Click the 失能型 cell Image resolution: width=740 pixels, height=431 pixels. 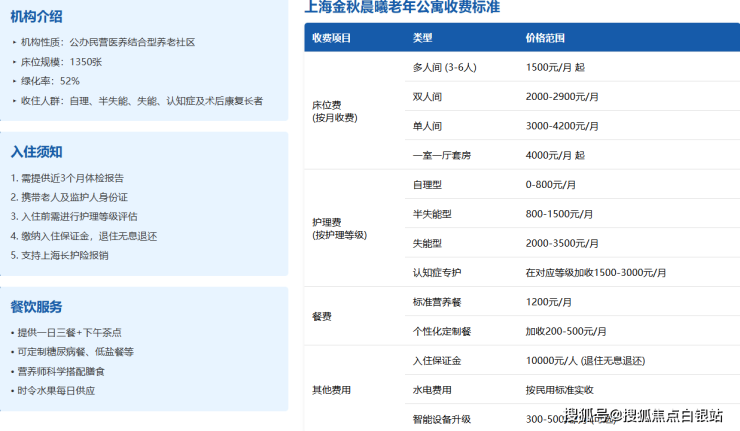[427, 243]
